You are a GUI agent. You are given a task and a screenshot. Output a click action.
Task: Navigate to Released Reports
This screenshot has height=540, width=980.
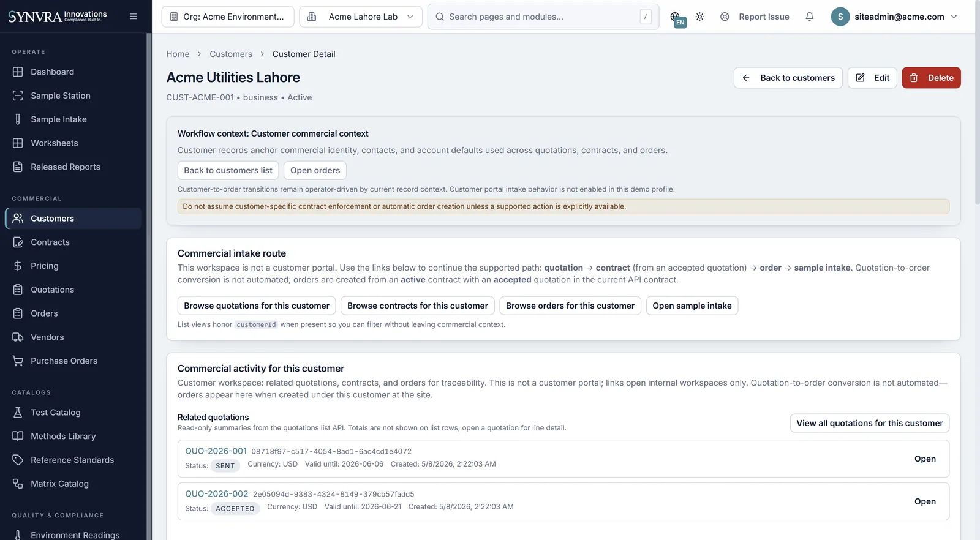pos(73,167)
